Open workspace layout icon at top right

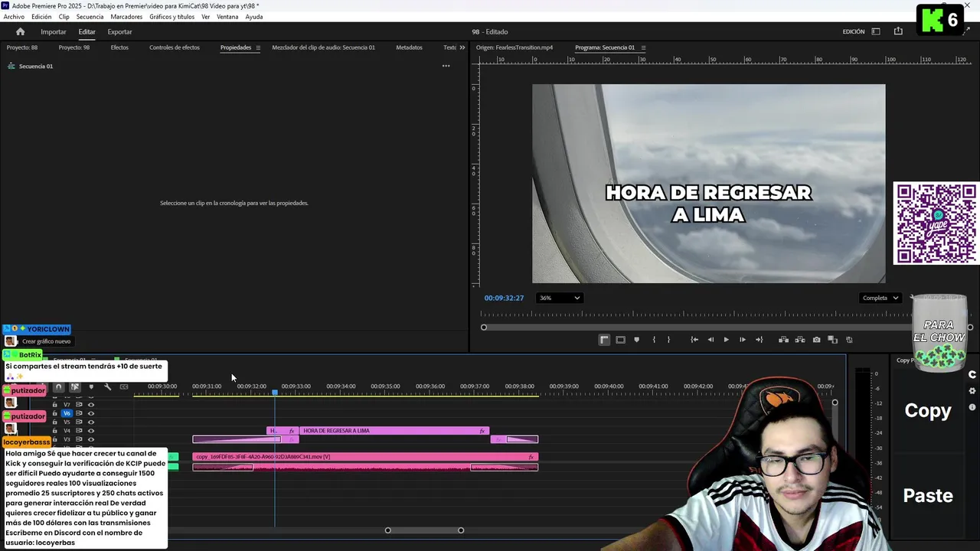point(876,31)
